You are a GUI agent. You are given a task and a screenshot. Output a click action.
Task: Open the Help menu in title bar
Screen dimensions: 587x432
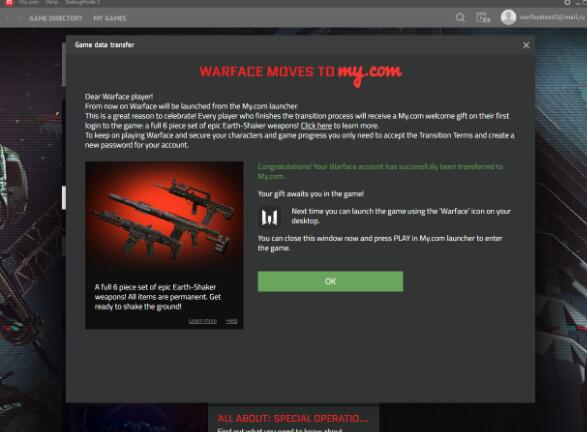point(52,2)
